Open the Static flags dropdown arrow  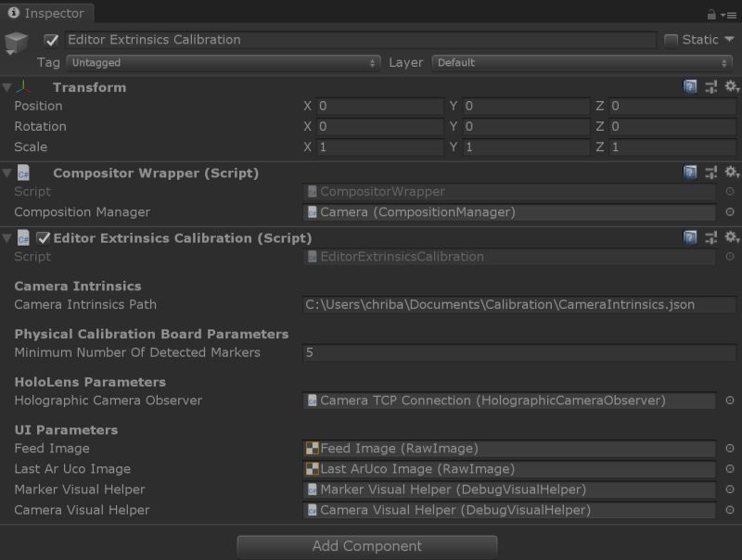click(x=729, y=39)
